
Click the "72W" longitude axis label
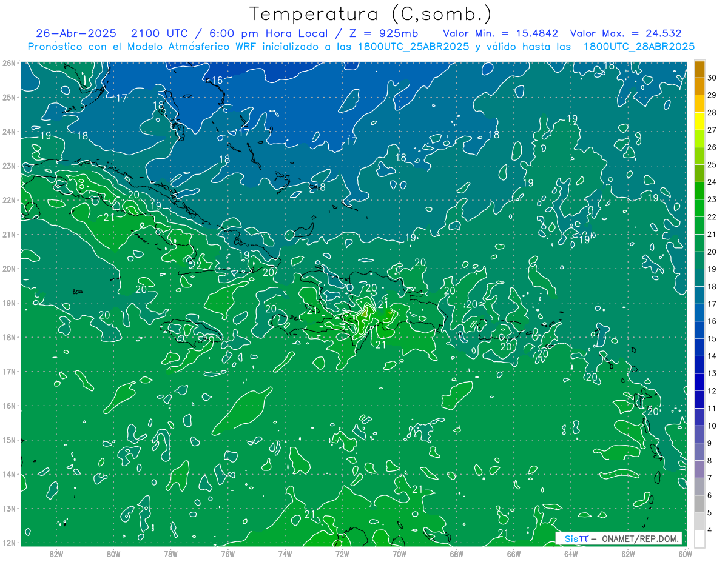coord(342,553)
